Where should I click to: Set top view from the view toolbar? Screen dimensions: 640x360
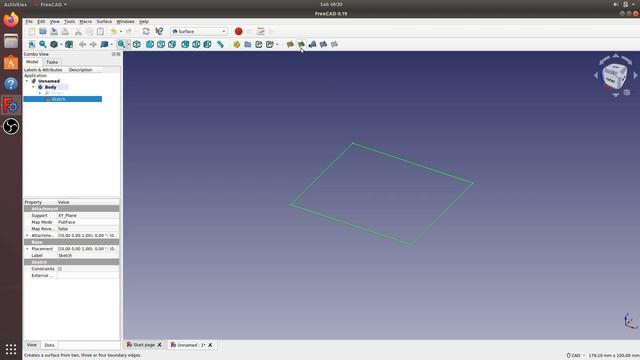pyautogui.click(x=161, y=44)
